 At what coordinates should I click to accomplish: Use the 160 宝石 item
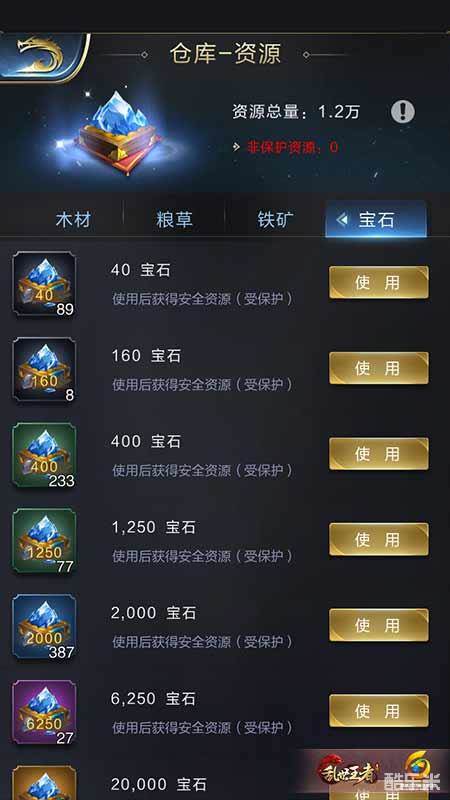[379, 368]
